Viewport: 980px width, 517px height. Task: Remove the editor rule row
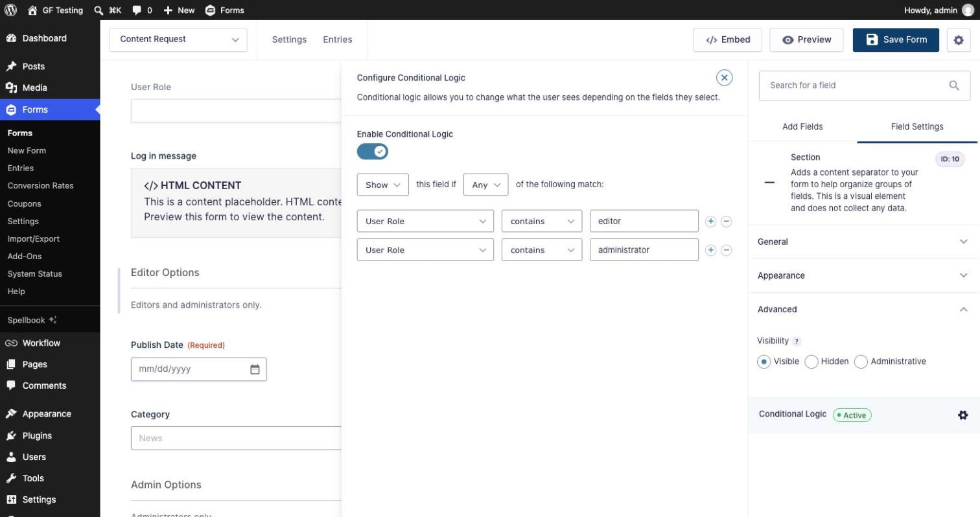click(727, 221)
